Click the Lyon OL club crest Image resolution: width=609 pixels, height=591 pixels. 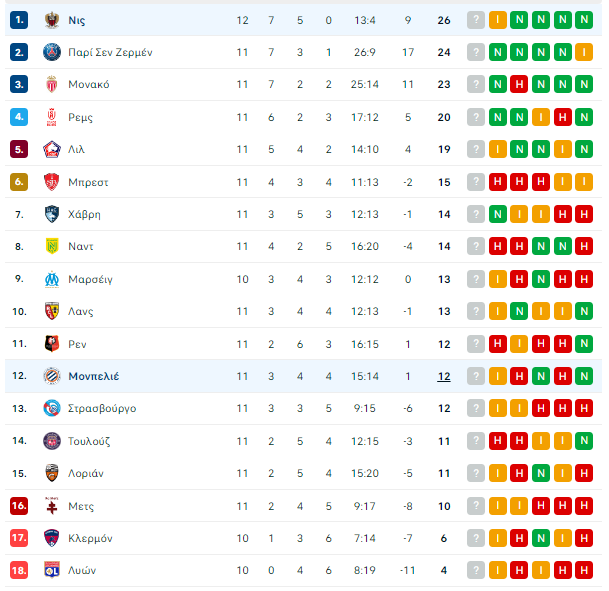pos(52,570)
